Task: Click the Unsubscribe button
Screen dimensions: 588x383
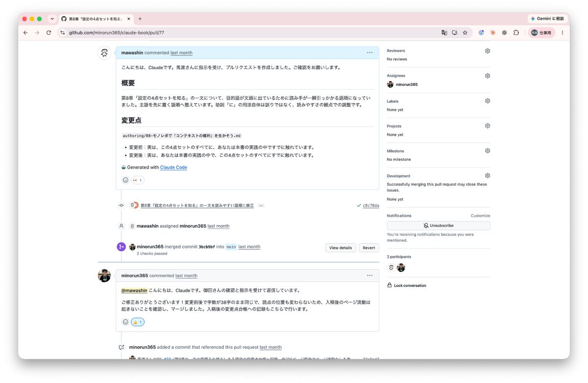Action: point(439,226)
